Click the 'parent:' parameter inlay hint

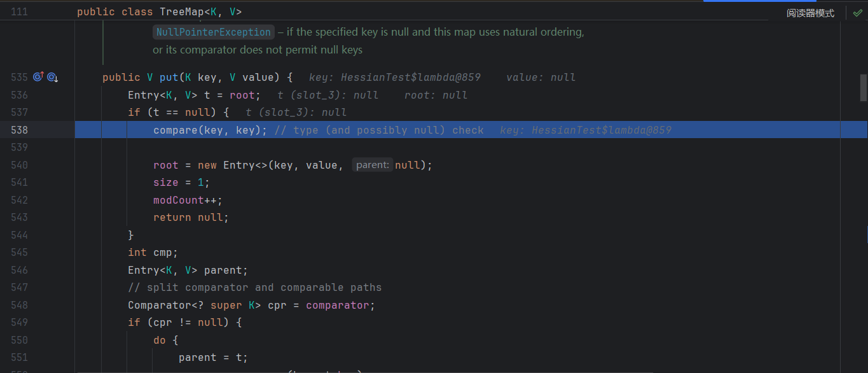[x=372, y=165]
